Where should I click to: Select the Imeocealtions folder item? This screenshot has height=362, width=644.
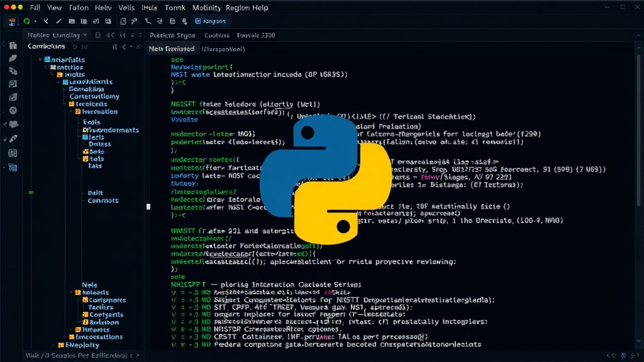[x=96, y=337]
